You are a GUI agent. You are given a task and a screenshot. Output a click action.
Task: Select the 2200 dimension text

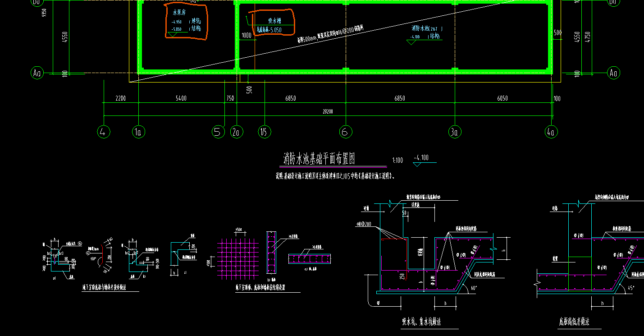pyautogui.click(x=120, y=98)
